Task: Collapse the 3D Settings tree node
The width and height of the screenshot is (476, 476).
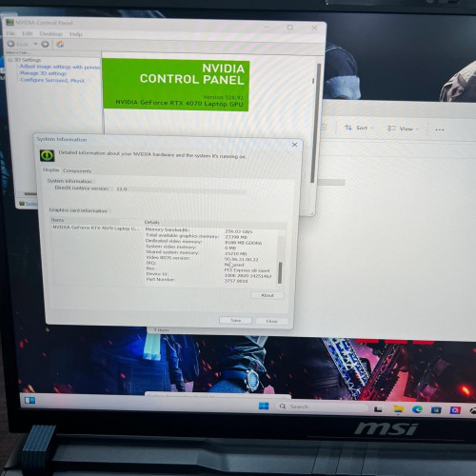Action: [10, 60]
